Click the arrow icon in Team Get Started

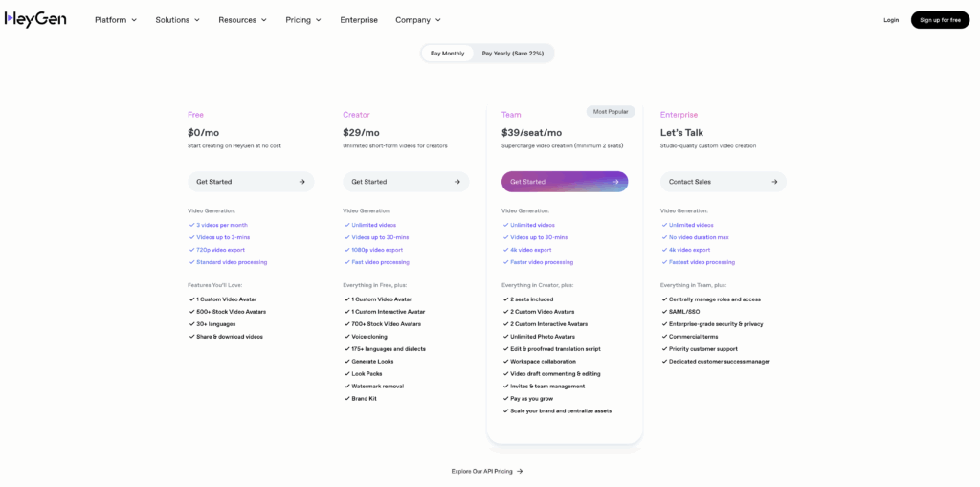click(x=615, y=182)
